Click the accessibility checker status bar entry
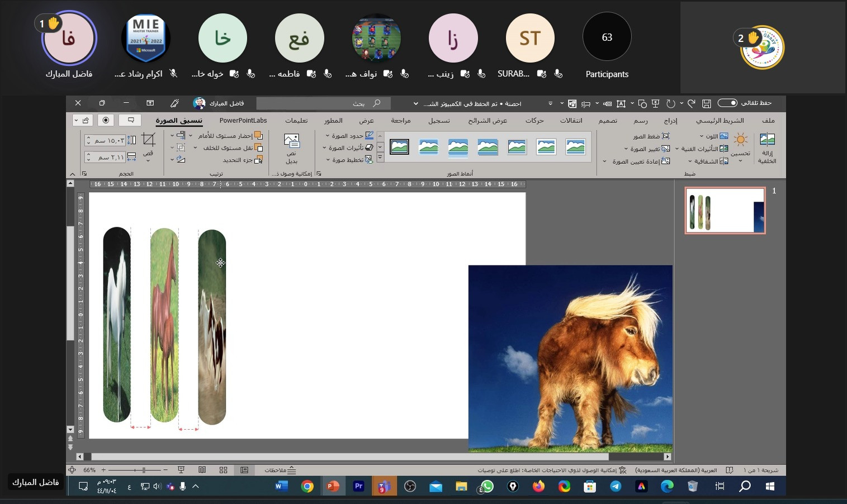 (x=552, y=470)
